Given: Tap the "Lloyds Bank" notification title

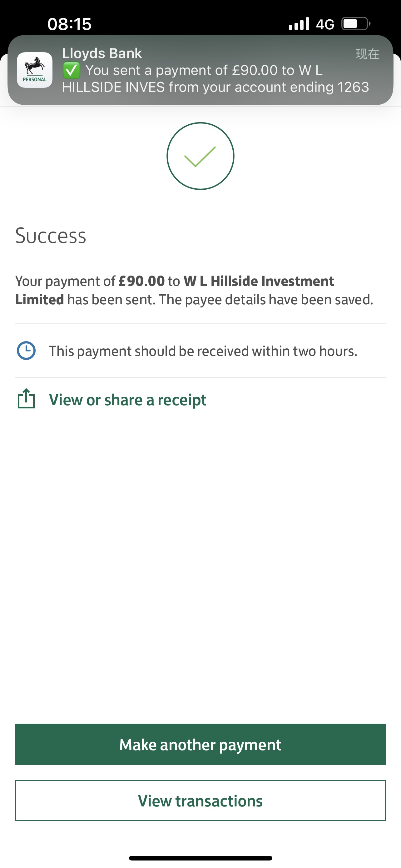Looking at the screenshot, I should (102, 53).
